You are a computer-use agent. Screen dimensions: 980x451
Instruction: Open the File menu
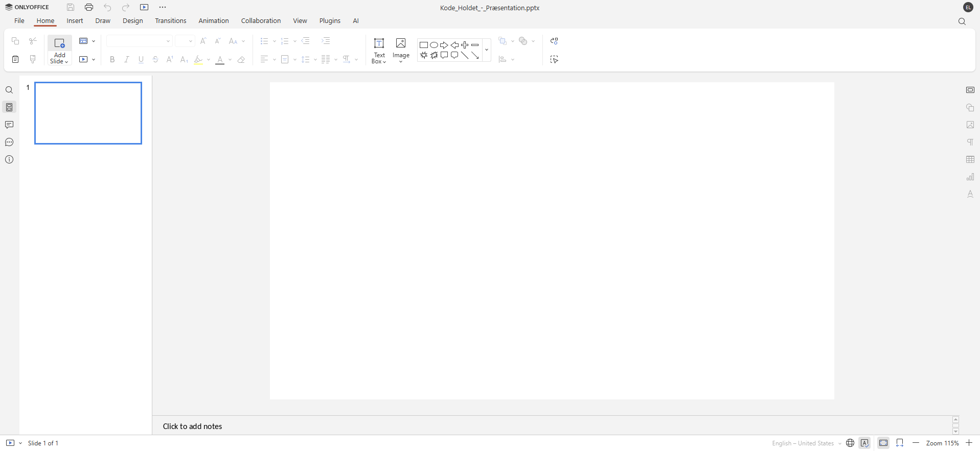point(19,21)
